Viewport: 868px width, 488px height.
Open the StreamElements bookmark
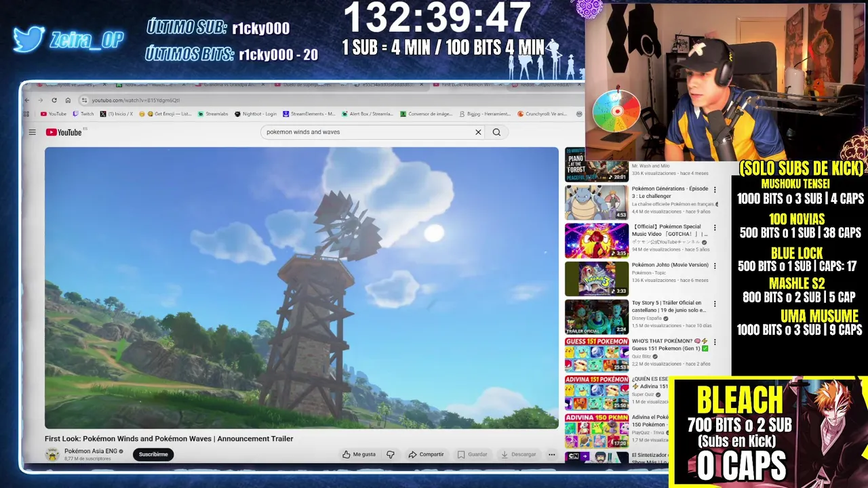309,114
